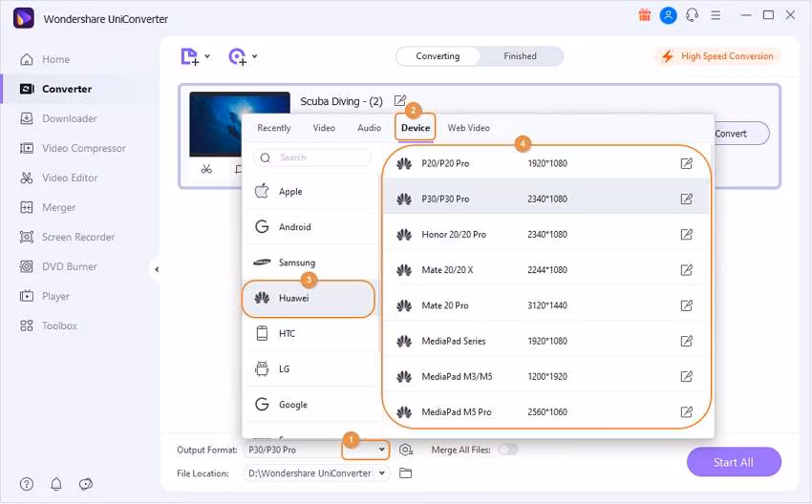Choose MediaPad Series 1920*1080 preset
The image size is (812, 504).
545,341
